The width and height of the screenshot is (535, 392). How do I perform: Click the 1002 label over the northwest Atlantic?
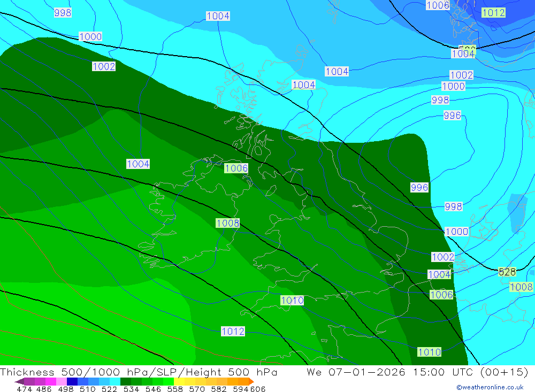coord(104,66)
